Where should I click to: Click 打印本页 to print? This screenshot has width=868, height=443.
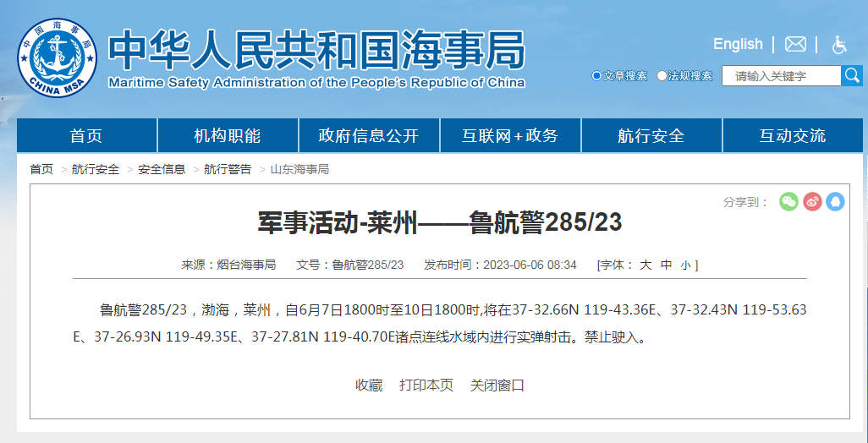(x=426, y=386)
